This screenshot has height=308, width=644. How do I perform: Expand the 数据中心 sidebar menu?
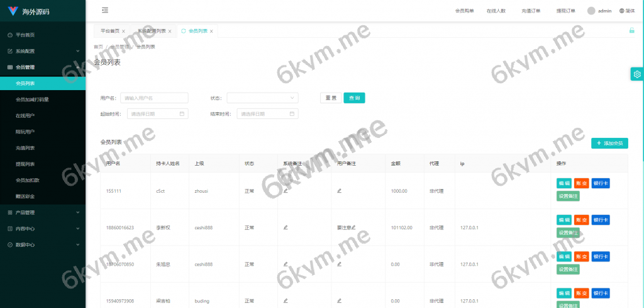point(43,244)
